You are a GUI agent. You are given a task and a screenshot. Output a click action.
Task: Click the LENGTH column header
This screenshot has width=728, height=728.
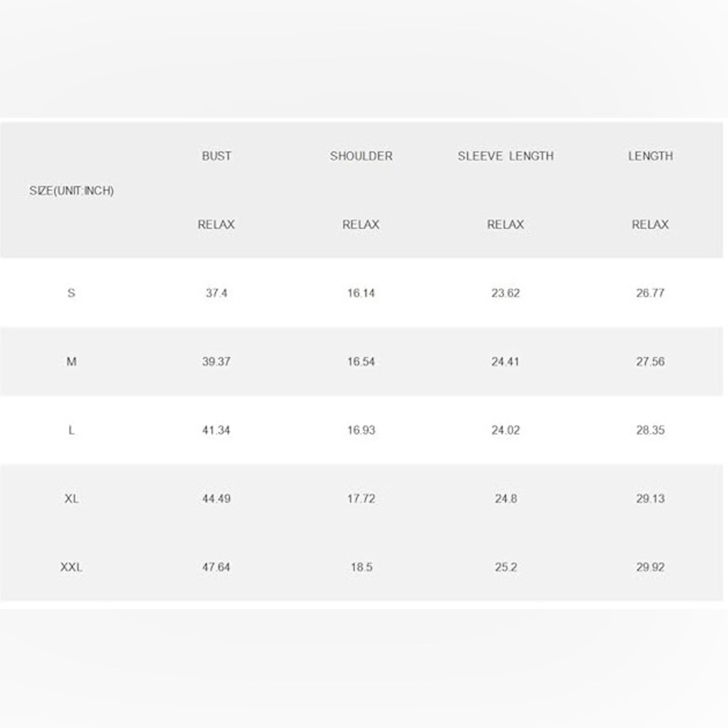coord(650,156)
